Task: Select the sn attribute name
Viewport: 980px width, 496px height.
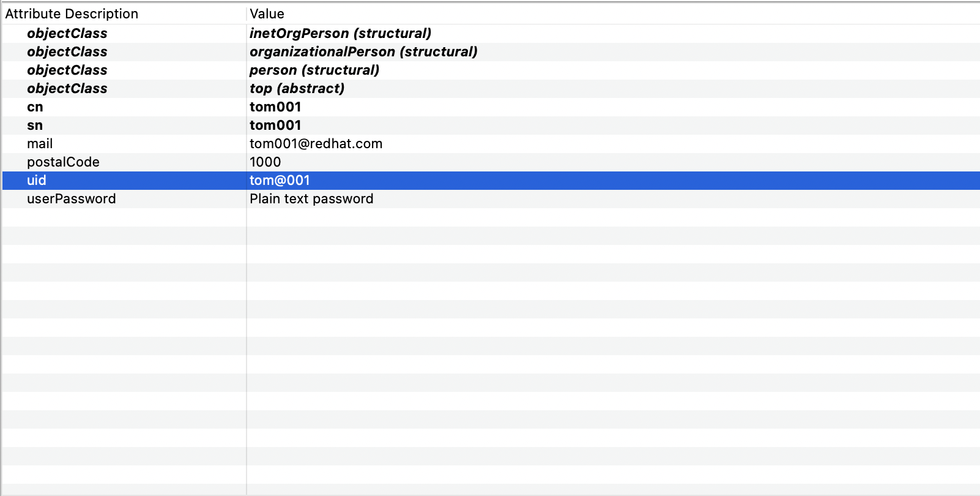Action: tap(35, 126)
